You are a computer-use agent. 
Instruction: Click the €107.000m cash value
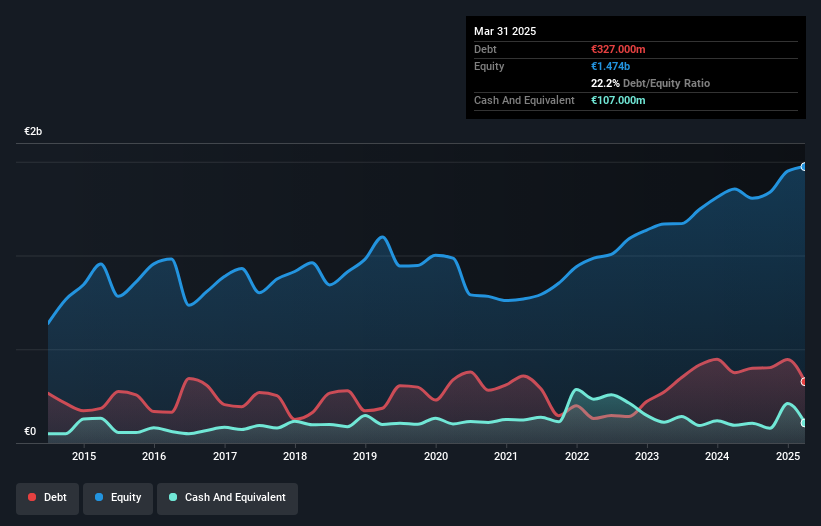[618, 100]
